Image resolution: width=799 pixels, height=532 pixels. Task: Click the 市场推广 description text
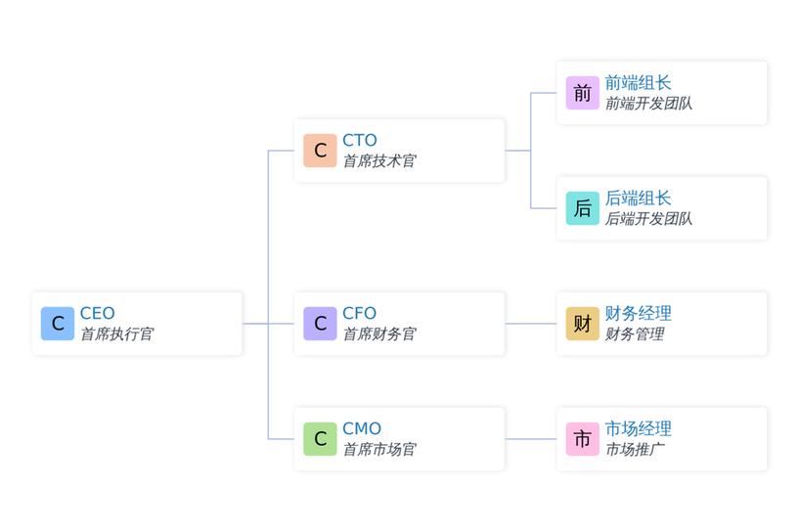635,450
